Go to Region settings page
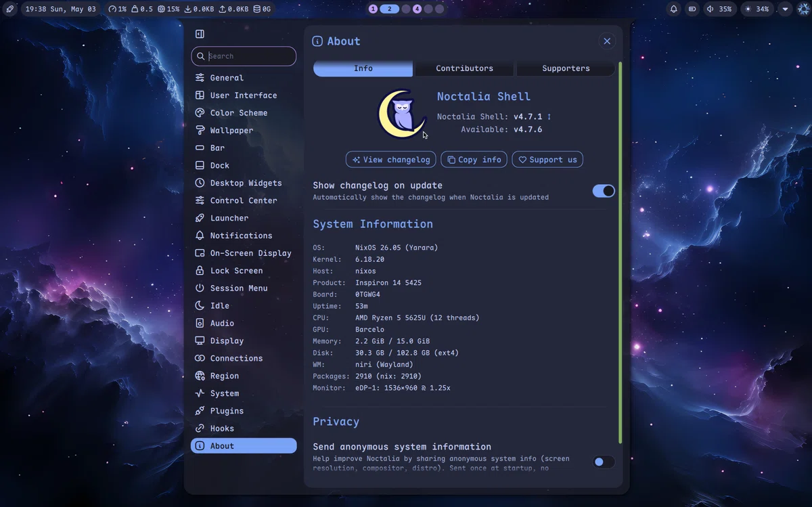This screenshot has height=507, width=812. [244, 376]
